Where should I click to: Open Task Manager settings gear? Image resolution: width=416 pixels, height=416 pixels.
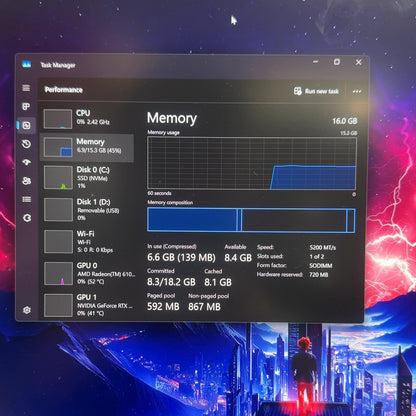[27, 310]
